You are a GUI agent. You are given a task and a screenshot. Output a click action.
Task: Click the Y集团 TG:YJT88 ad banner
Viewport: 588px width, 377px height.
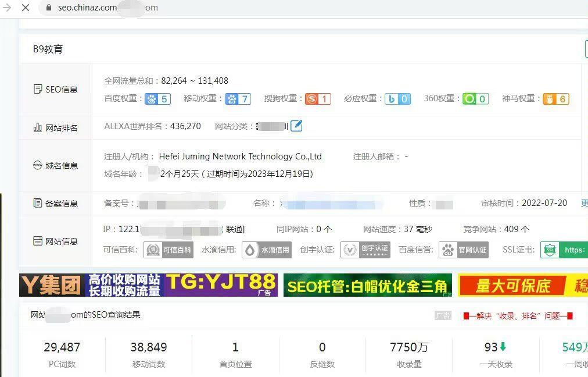click(149, 285)
